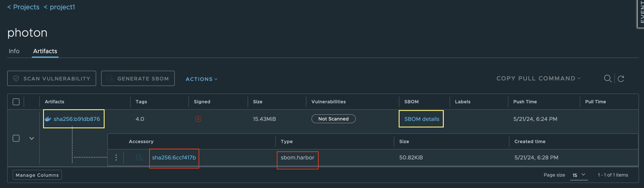Toggle the select-all artifacts checkbox
This screenshot has width=644, height=188.
tap(16, 102)
